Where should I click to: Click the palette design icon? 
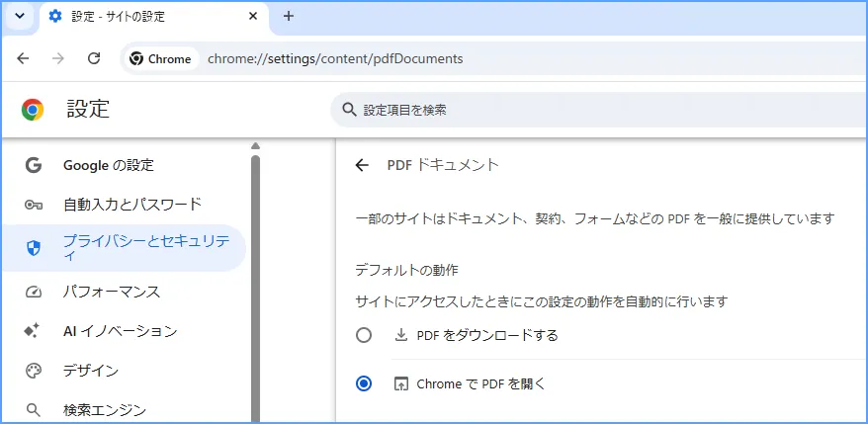[x=34, y=371]
